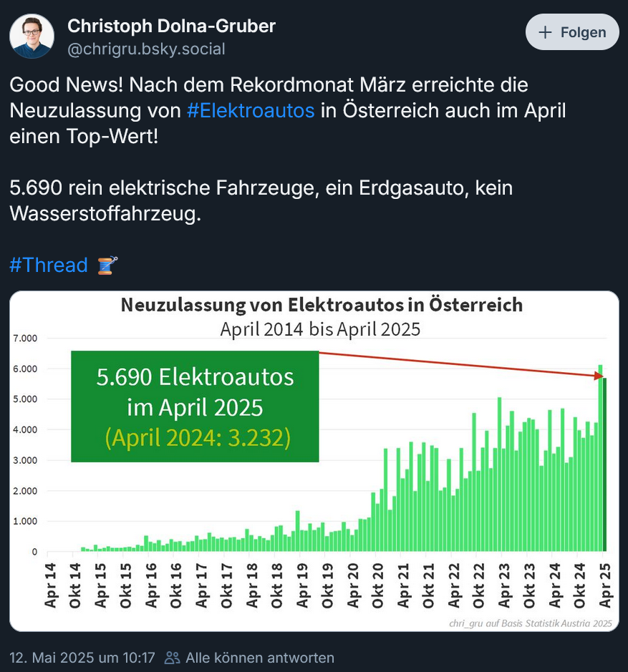Viewport: 628px width, 672px height.
Task: Click the people icon beside reply settings
Action: [172, 657]
